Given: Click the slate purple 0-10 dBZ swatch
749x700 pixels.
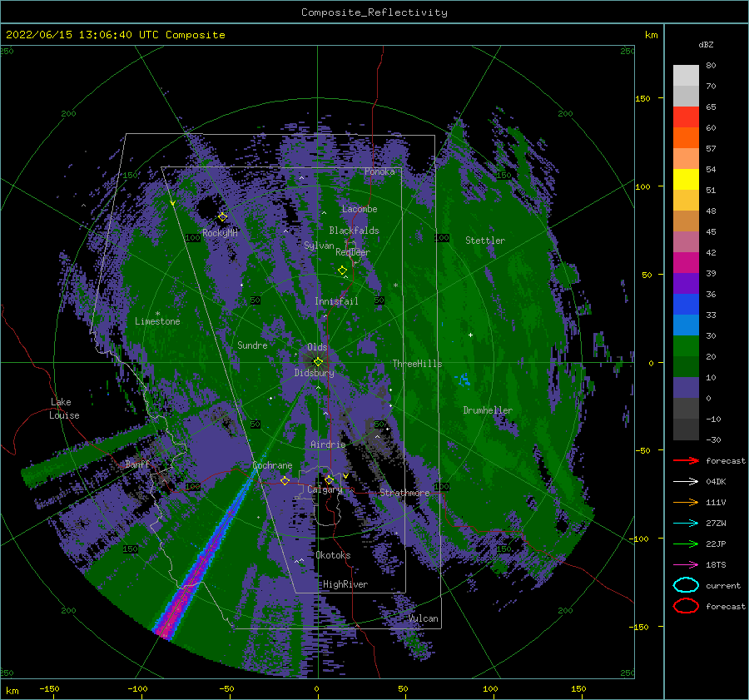Looking at the screenshot, I should (x=686, y=388).
